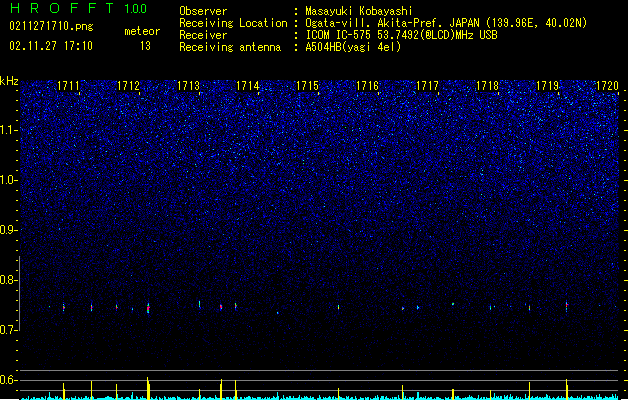Click the Receiving antenna label

[230, 47]
